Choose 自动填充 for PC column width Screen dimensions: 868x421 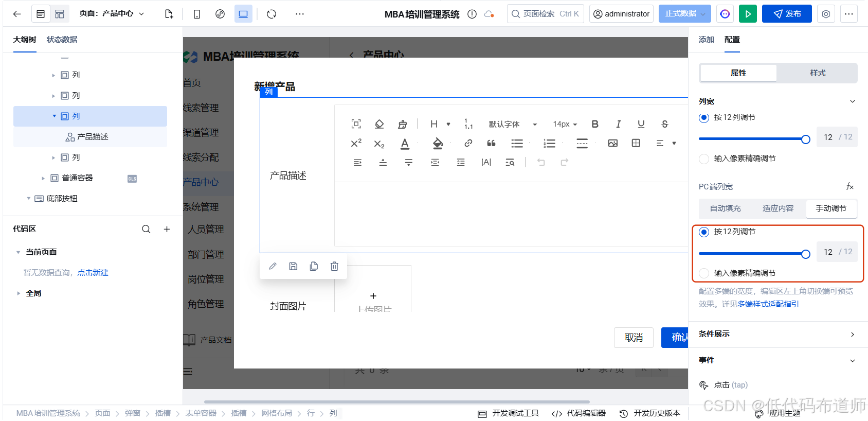click(x=725, y=208)
